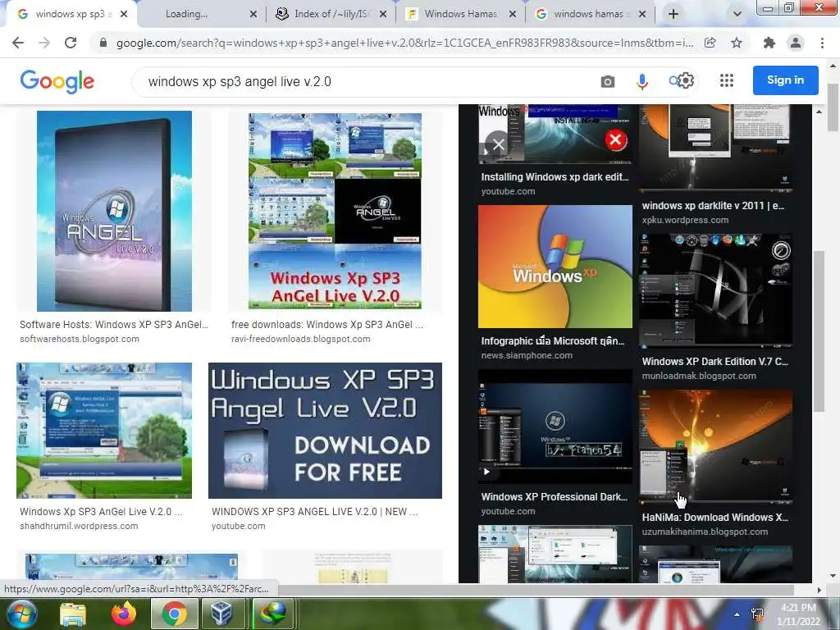Open 'HaNiMa: Download Windows X...' link
Viewport: 840px width, 630px height.
715,518
